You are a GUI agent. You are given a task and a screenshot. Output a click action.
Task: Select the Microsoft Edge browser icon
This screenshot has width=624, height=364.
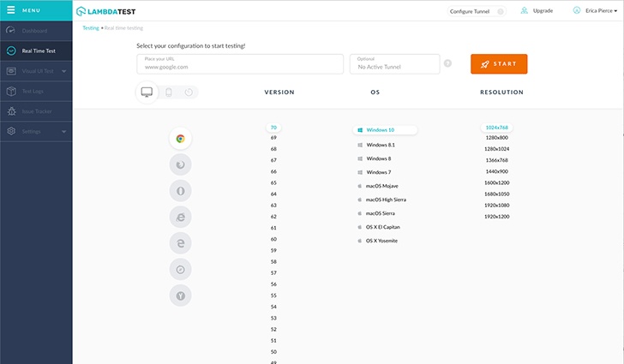[180, 243]
